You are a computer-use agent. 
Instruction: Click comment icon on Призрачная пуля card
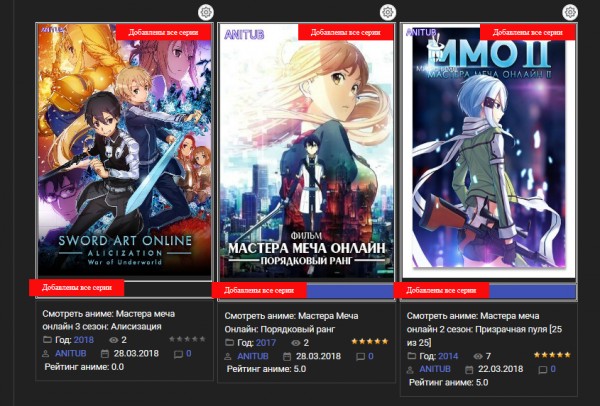coord(542,370)
